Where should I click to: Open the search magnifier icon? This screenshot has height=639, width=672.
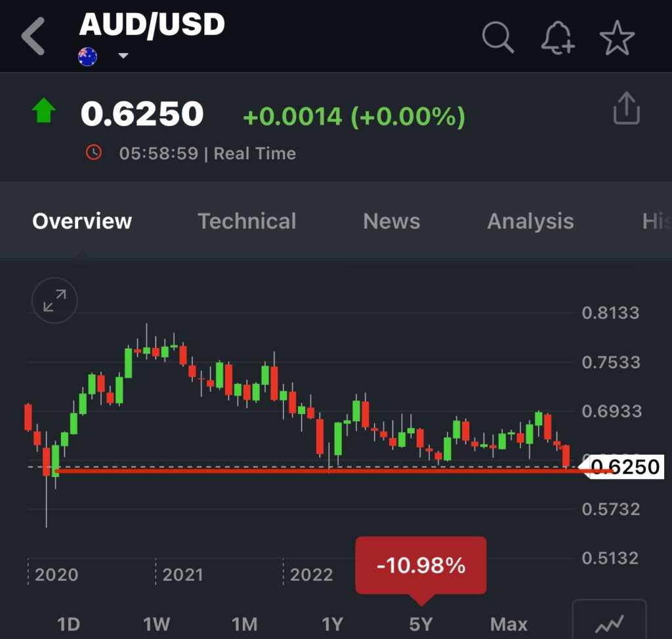(x=498, y=37)
